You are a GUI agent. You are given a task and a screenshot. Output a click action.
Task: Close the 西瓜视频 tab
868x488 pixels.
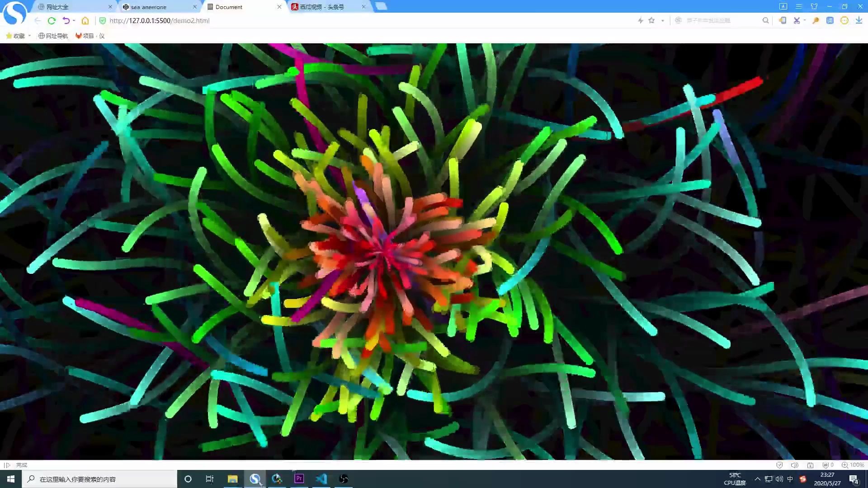click(364, 7)
